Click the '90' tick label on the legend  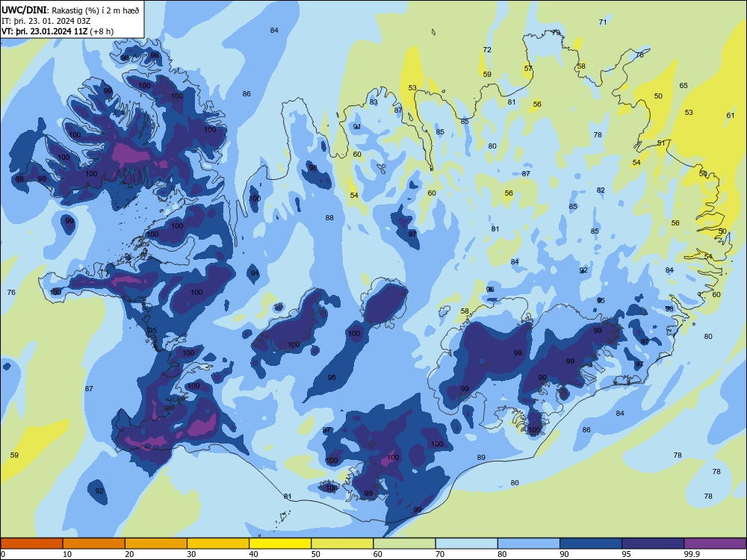click(x=565, y=554)
